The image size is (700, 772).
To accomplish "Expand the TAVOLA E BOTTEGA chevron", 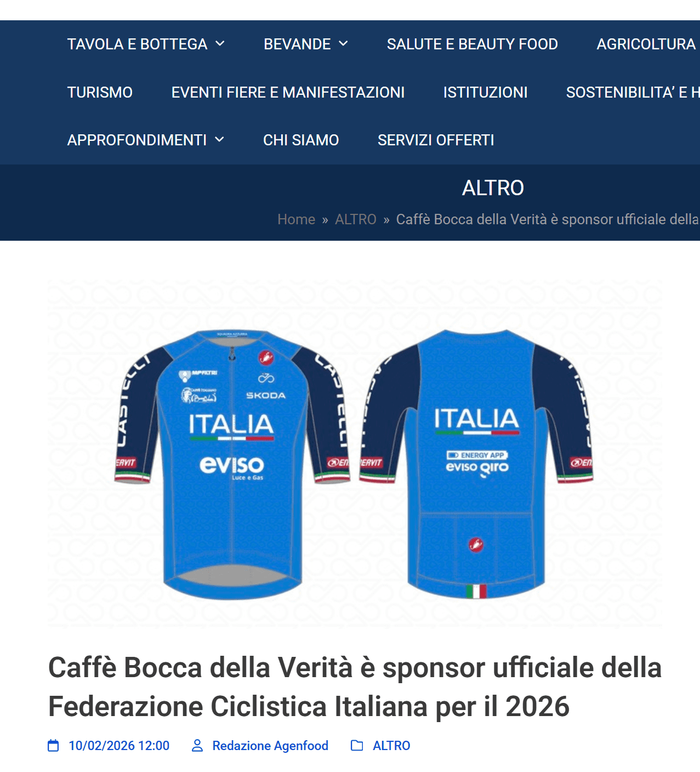I will point(220,44).
